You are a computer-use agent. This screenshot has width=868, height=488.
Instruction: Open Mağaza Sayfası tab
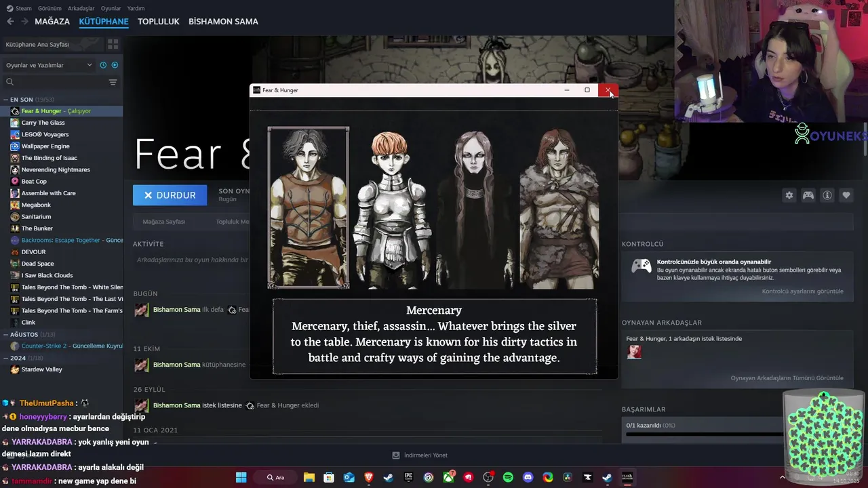[163, 222]
